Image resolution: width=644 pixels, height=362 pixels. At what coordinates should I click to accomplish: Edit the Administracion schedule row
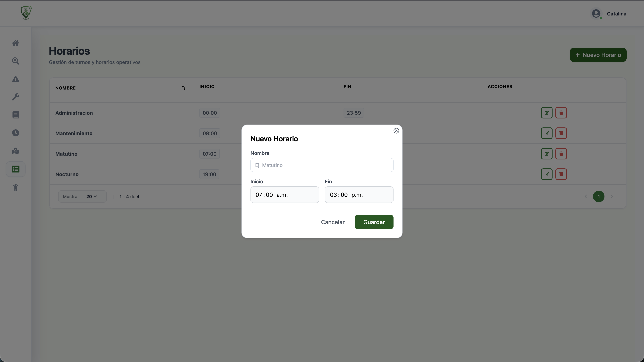tap(546, 113)
